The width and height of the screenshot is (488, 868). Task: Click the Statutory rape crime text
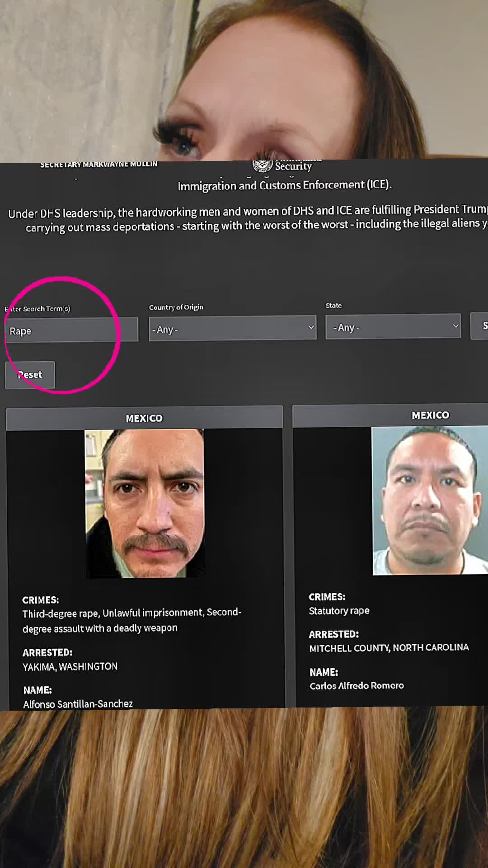tap(339, 611)
